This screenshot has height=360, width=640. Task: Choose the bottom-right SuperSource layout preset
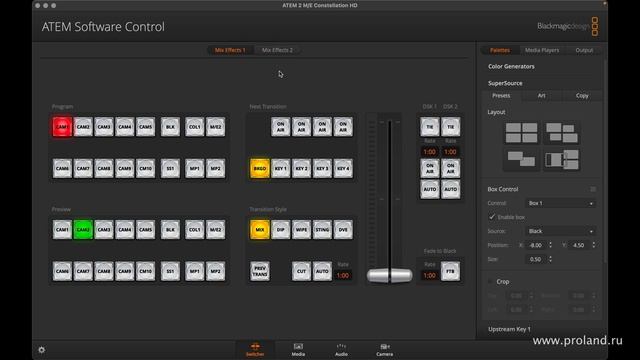[x=562, y=159]
